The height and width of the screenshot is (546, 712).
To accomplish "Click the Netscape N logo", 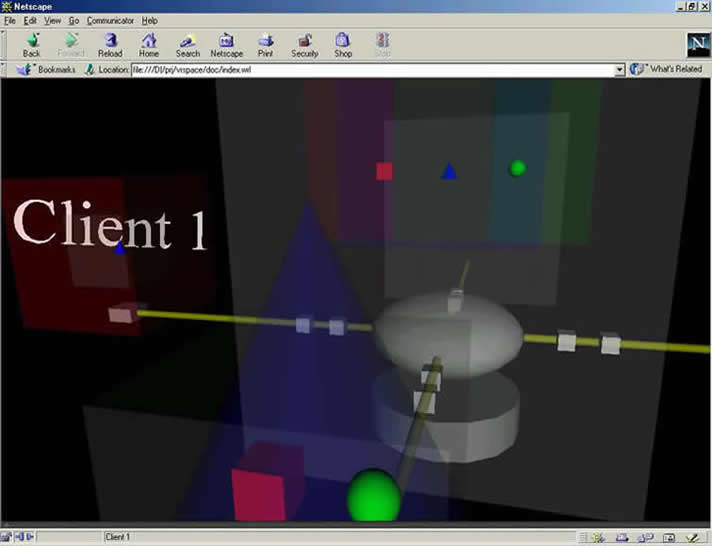I will click(696, 44).
